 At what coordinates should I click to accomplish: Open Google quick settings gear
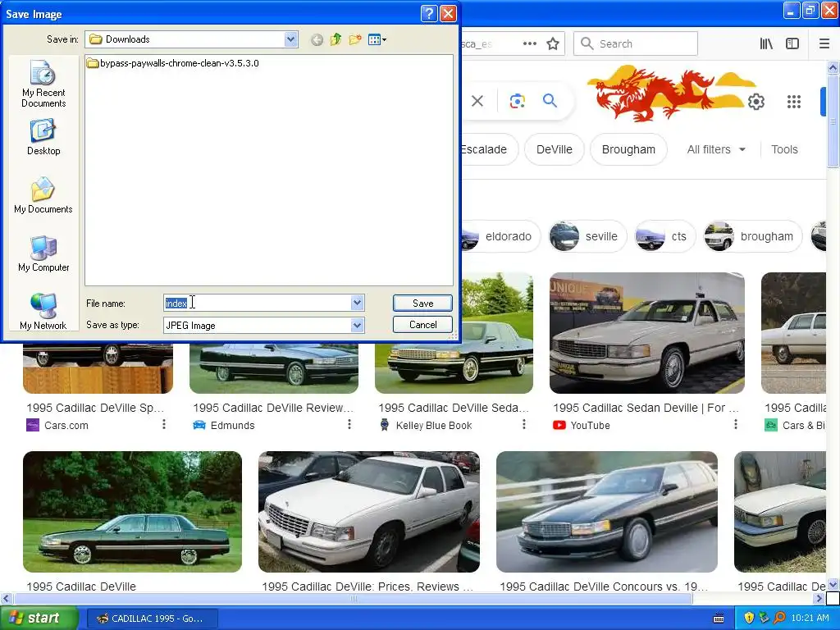click(x=756, y=101)
